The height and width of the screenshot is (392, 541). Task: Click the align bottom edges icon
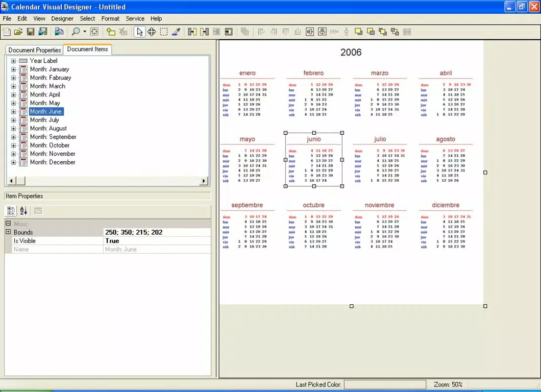(298, 32)
